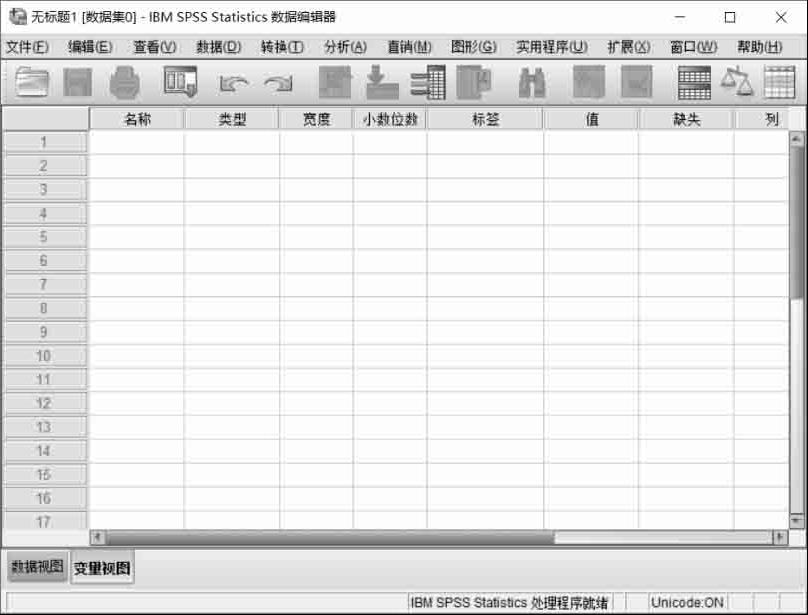The width and height of the screenshot is (808, 615).
Task: Select row header 5
Action: pyautogui.click(x=44, y=237)
